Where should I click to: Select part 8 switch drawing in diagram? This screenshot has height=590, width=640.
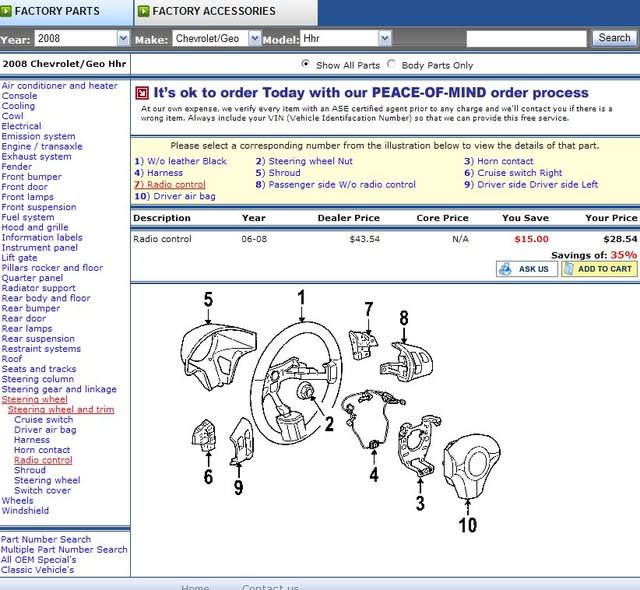point(407,360)
